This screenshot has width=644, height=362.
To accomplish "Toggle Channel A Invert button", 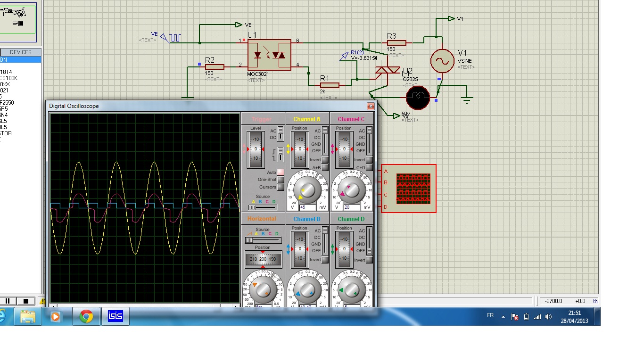I will pos(325,160).
